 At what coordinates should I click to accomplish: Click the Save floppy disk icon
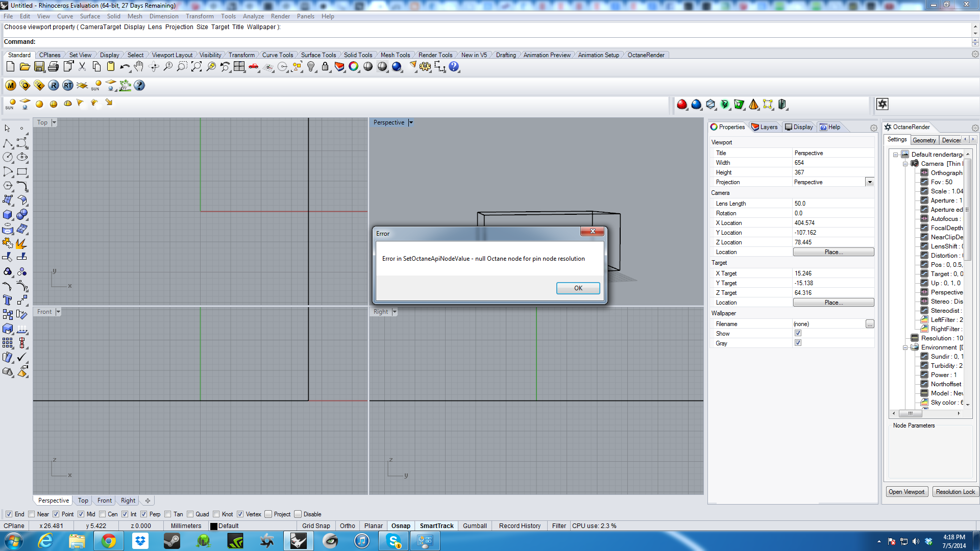tap(39, 67)
